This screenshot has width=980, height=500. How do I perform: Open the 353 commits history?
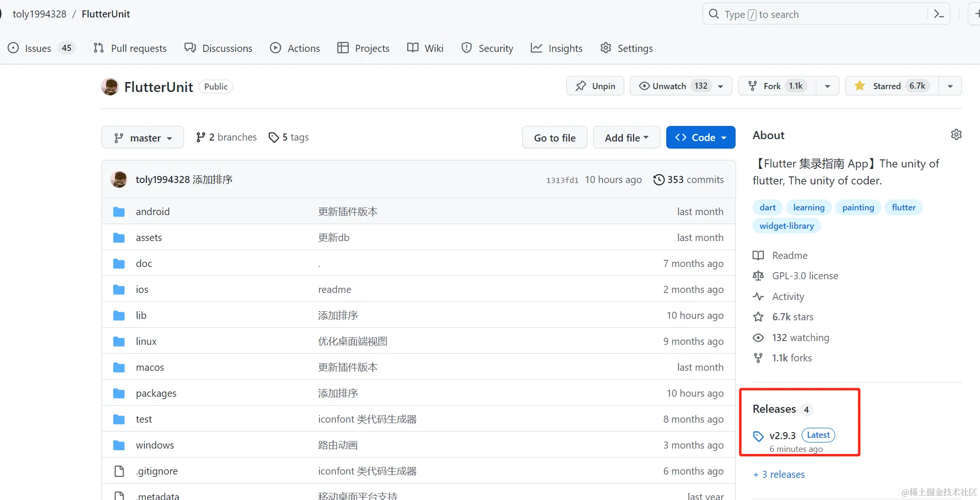pos(688,180)
